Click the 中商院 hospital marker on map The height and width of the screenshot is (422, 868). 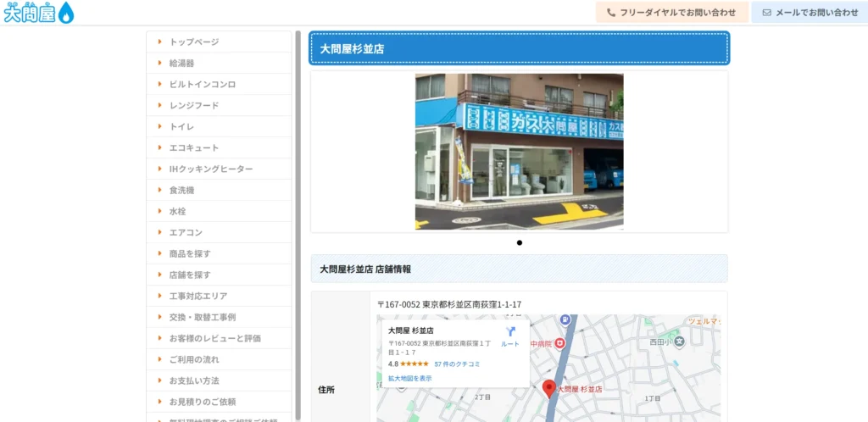pos(559,344)
